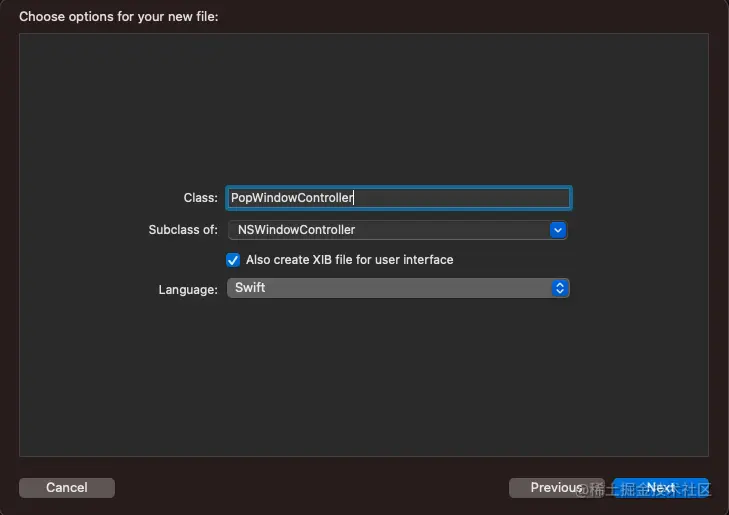Expand the Subclass of combo box list
This screenshot has height=515, width=729.
point(558,230)
